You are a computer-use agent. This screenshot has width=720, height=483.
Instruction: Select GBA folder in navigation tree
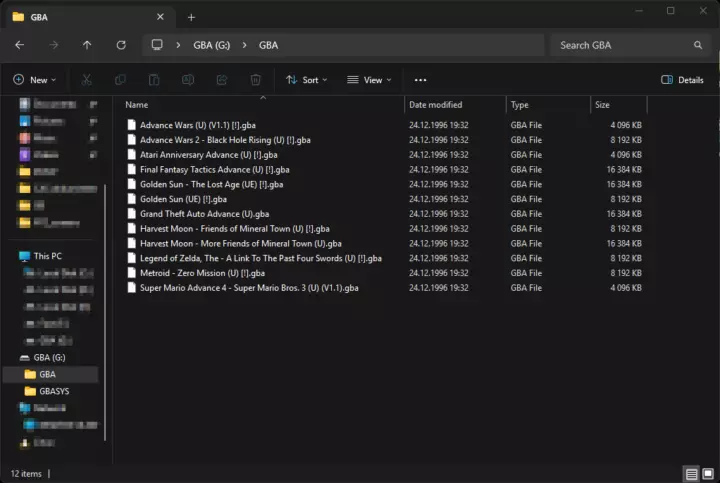(51, 374)
